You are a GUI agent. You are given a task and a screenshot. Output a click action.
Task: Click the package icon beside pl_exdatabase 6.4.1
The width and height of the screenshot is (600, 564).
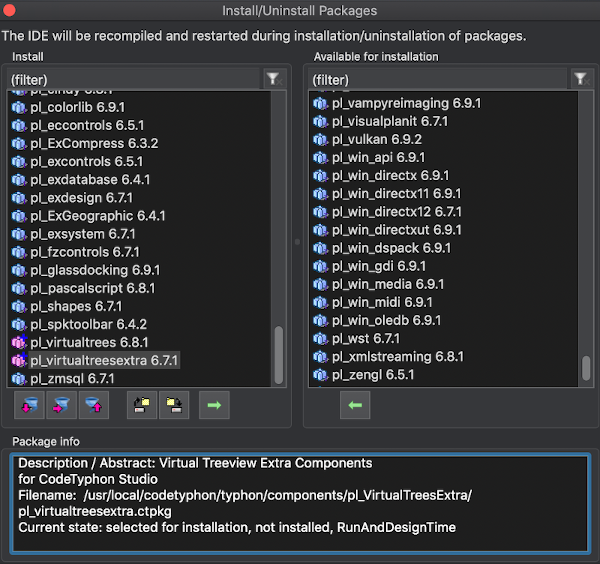[x=19, y=180]
